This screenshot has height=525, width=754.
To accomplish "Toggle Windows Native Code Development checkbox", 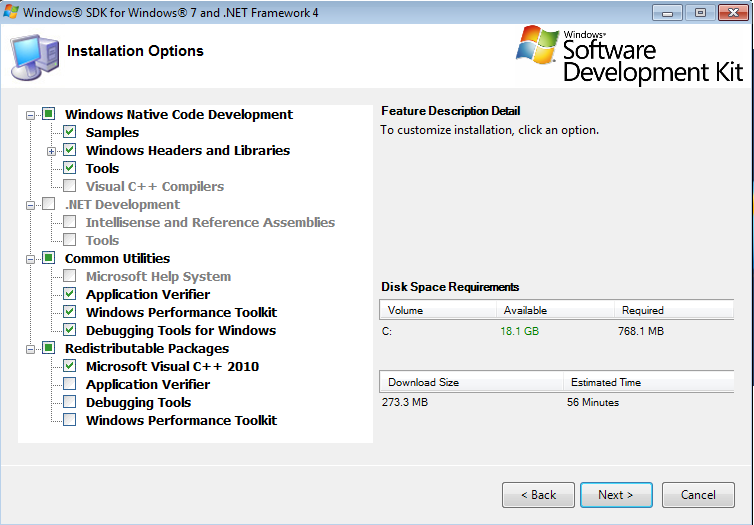I will [49, 114].
